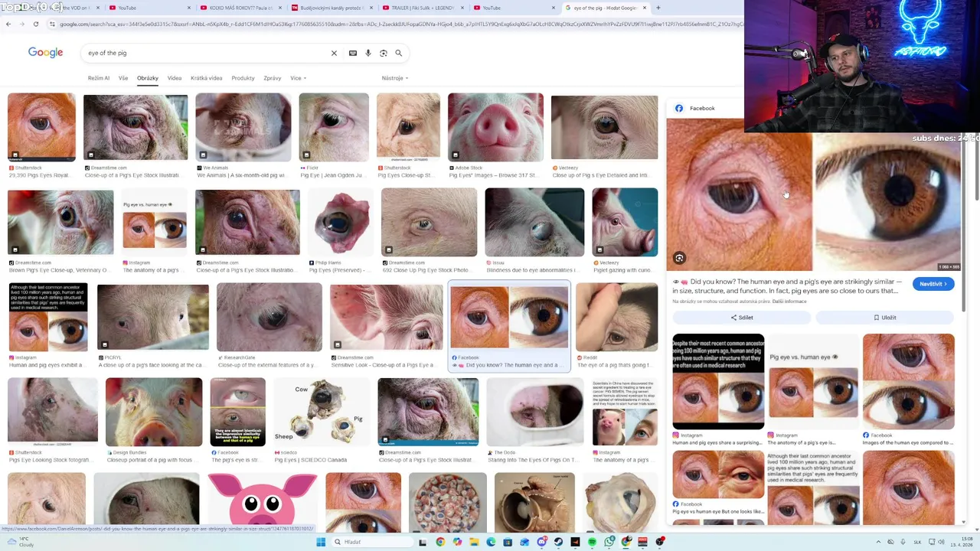Open the Reddit 'eye of a pig' thumbnail
The width and height of the screenshot is (980, 551).
pos(616,317)
